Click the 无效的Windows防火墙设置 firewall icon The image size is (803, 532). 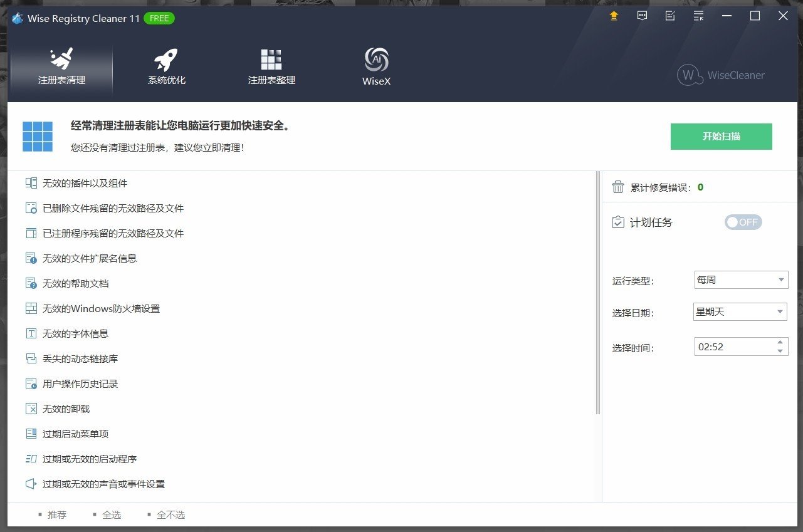pos(31,308)
